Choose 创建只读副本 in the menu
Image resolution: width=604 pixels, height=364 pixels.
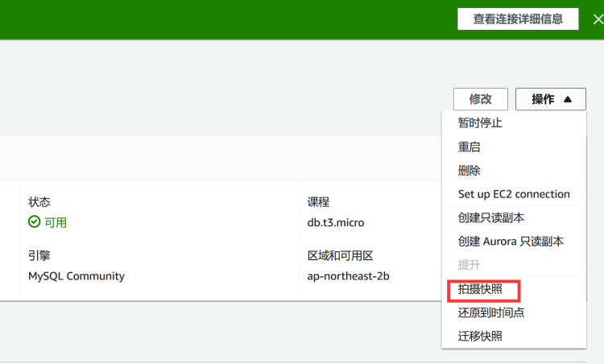[x=491, y=218]
